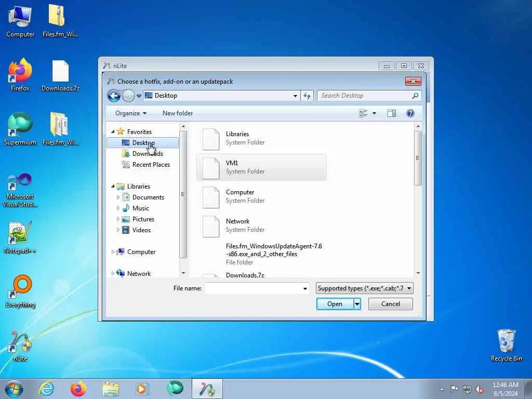Click the Forward navigation arrow in the dialog
The image size is (532, 399).
[129, 96]
